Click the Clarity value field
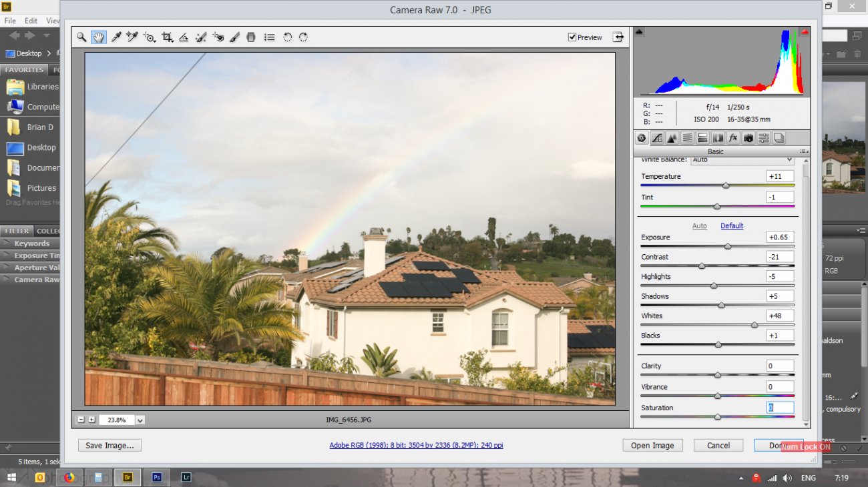Image resolution: width=868 pixels, height=487 pixels. coord(781,366)
